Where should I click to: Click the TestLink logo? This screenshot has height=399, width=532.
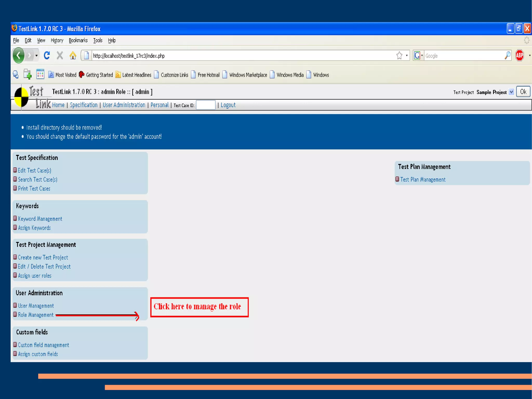pyautogui.click(x=32, y=97)
